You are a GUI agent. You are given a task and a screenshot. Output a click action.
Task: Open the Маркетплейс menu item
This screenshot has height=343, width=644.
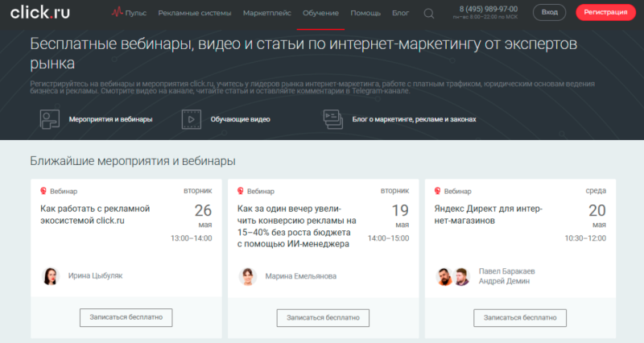coord(267,13)
